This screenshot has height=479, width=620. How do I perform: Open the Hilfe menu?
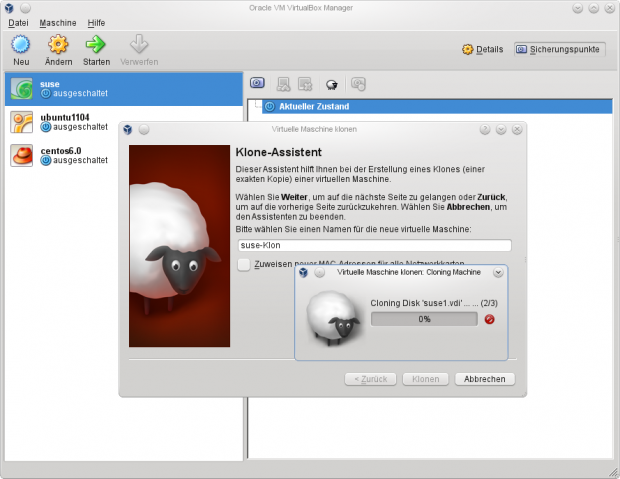[96, 22]
